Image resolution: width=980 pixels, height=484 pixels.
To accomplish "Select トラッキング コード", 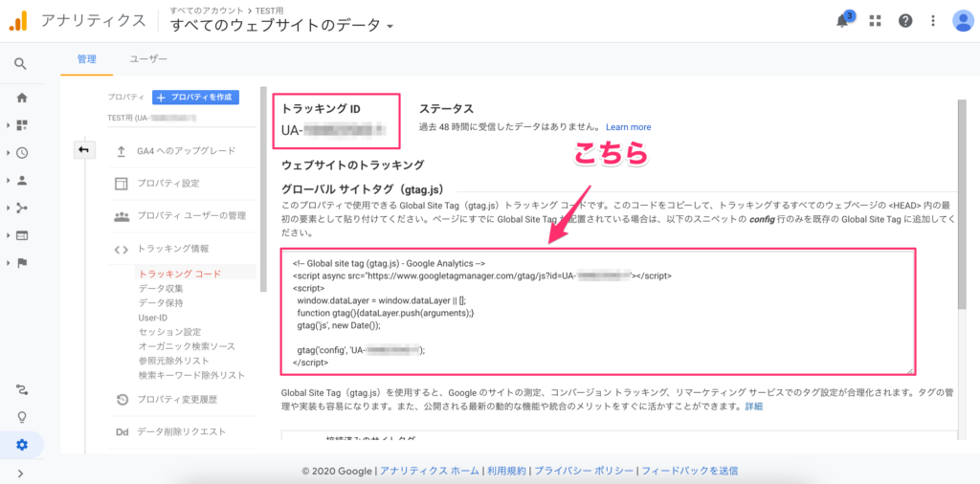I will 180,275.
